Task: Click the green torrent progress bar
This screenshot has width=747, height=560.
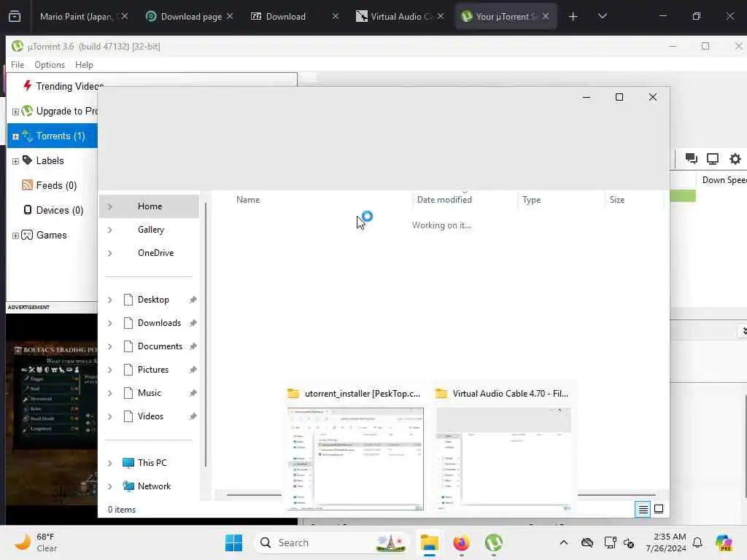Action: tap(683, 195)
